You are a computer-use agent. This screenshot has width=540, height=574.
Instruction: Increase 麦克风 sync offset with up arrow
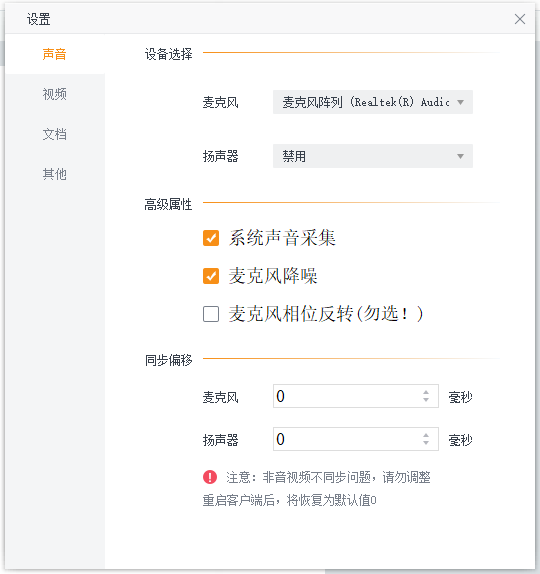(426, 392)
